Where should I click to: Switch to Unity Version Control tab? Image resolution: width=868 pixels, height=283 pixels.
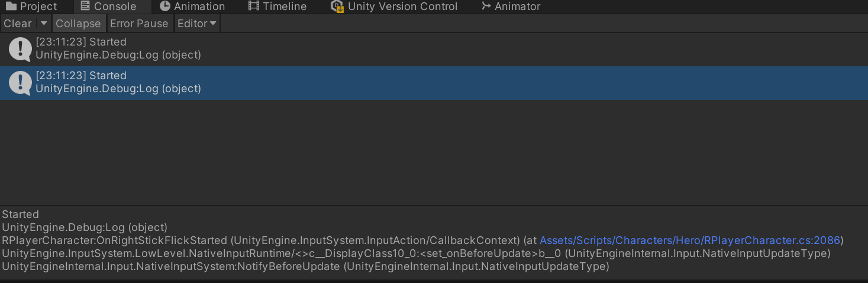tap(402, 6)
